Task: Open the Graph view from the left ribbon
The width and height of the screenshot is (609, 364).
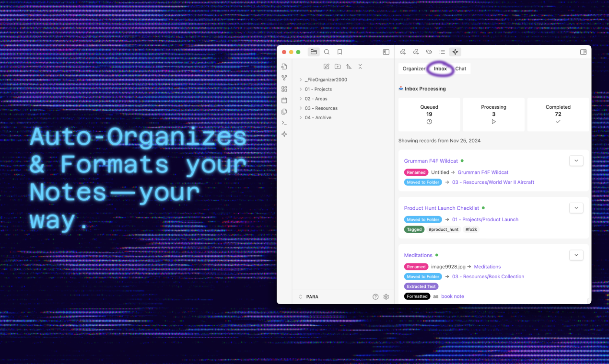Action: coord(284,77)
